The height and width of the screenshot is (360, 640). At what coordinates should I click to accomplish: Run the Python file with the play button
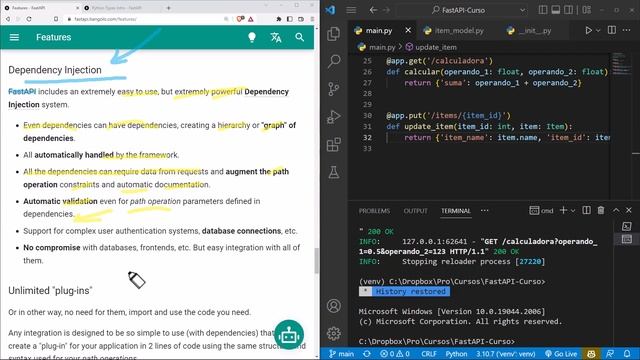(x=588, y=30)
